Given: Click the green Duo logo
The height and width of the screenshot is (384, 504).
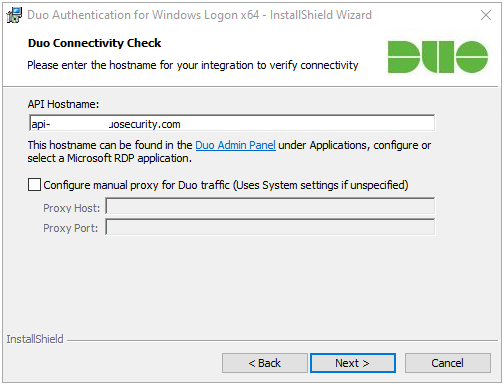Looking at the screenshot, I should 438,57.
